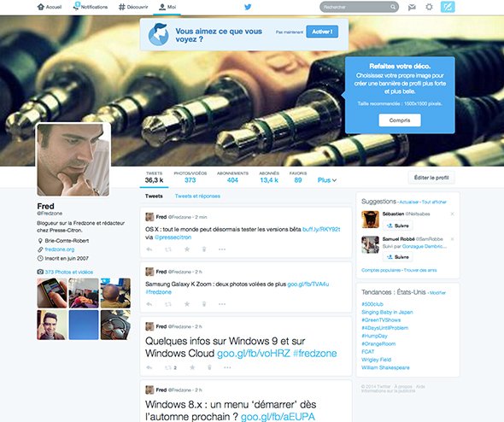Refresh suggestions with Actualiser

409,202
